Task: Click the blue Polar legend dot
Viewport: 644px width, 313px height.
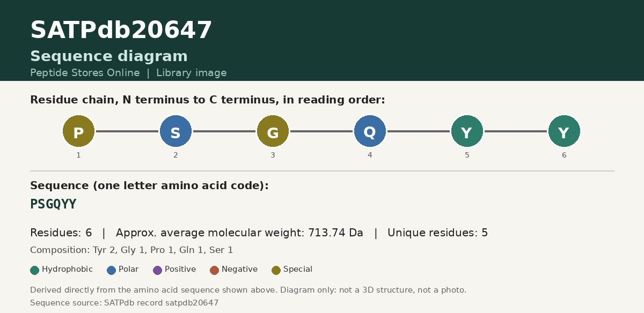Action: point(112,270)
